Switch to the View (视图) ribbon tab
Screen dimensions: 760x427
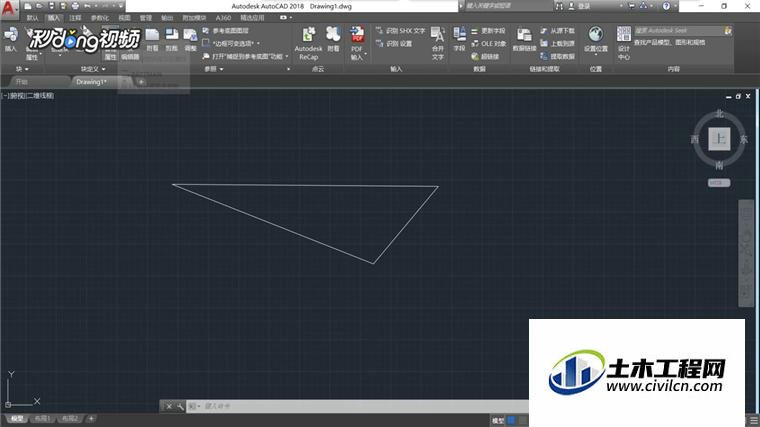125,18
